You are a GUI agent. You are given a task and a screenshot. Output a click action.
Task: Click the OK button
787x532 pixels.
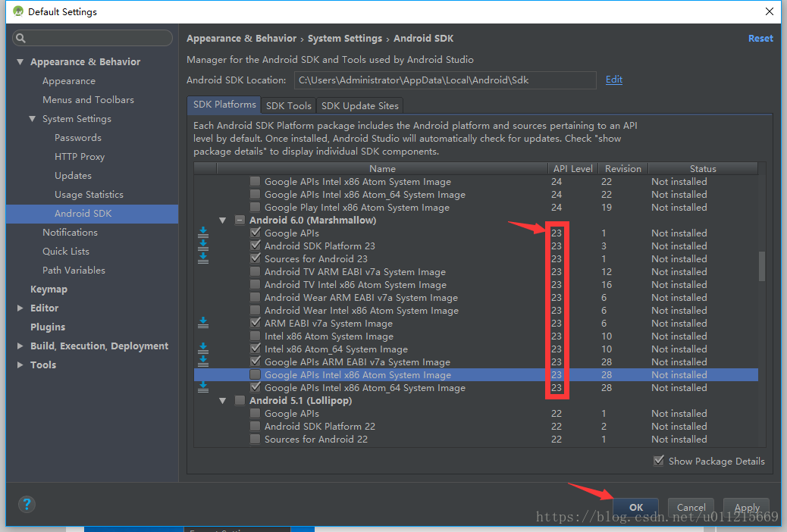click(636, 507)
